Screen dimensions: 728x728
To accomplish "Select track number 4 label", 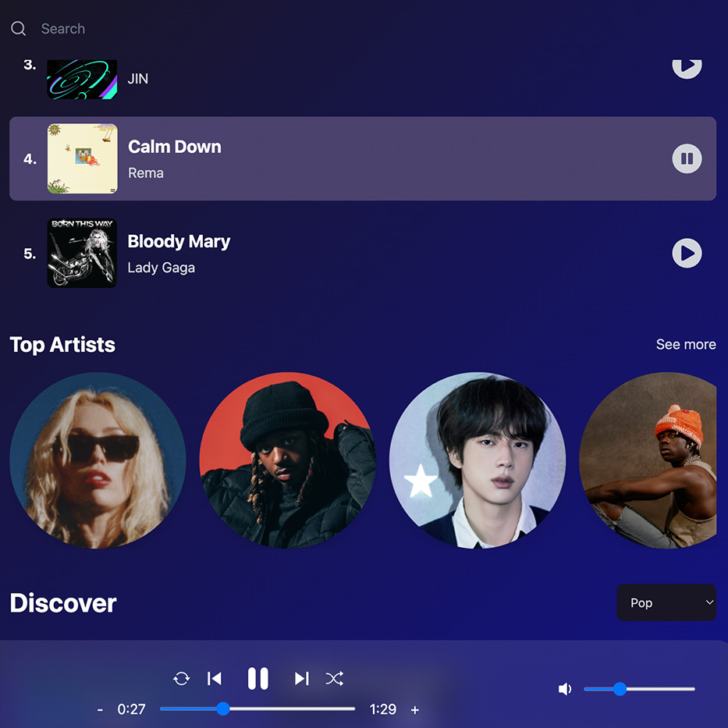I will coord(30,158).
